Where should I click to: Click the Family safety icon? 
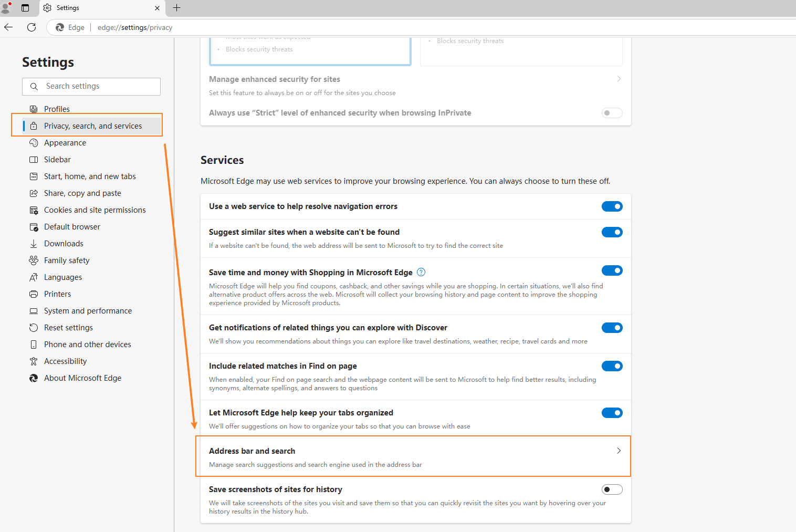click(34, 260)
